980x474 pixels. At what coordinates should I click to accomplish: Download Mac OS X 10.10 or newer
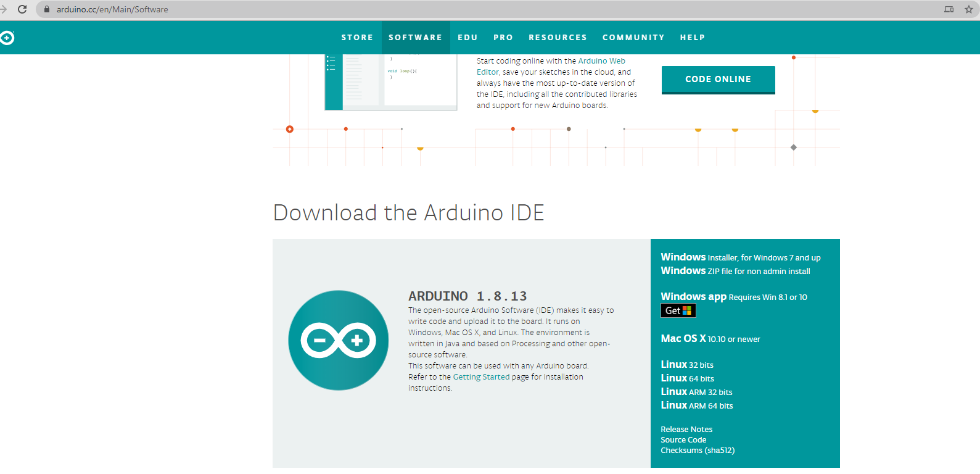point(710,339)
